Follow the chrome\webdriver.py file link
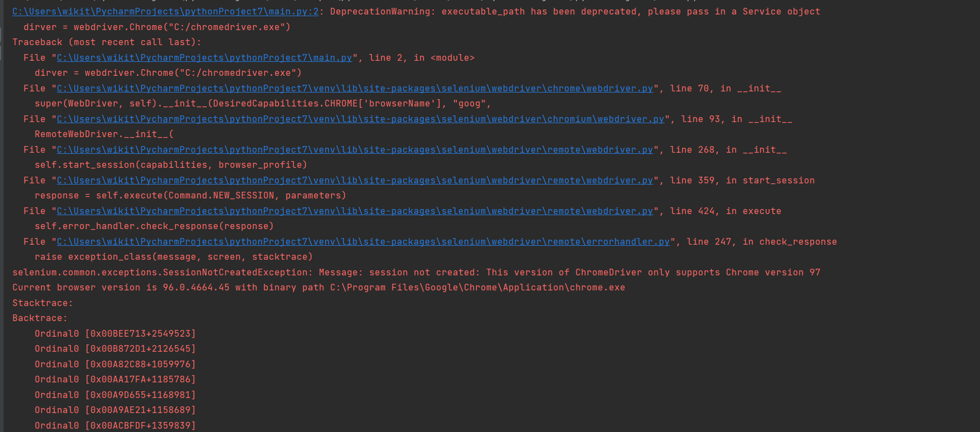Viewport: 980px width, 432px height. pos(355,89)
